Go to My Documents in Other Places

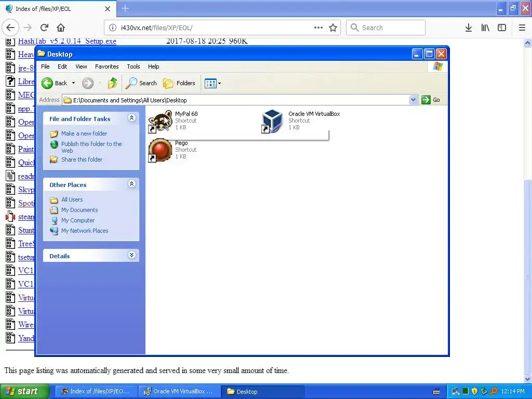tap(79, 210)
